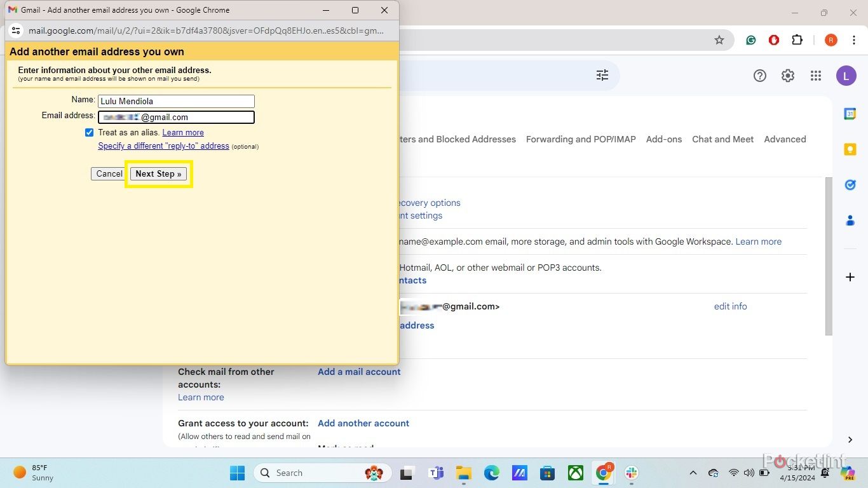This screenshot has height=488, width=868.
Task: Open Google apps grid icon
Action: [816, 76]
